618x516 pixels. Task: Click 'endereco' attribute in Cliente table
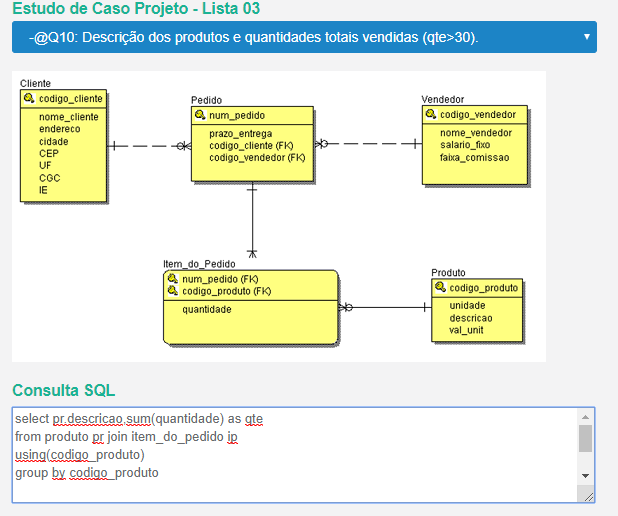click(60, 129)
